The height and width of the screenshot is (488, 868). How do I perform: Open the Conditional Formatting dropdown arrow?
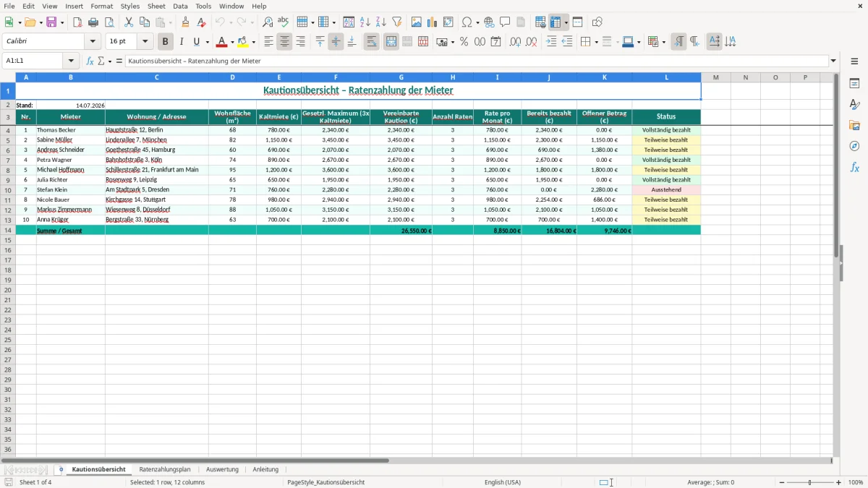click(x=663, y=42)
